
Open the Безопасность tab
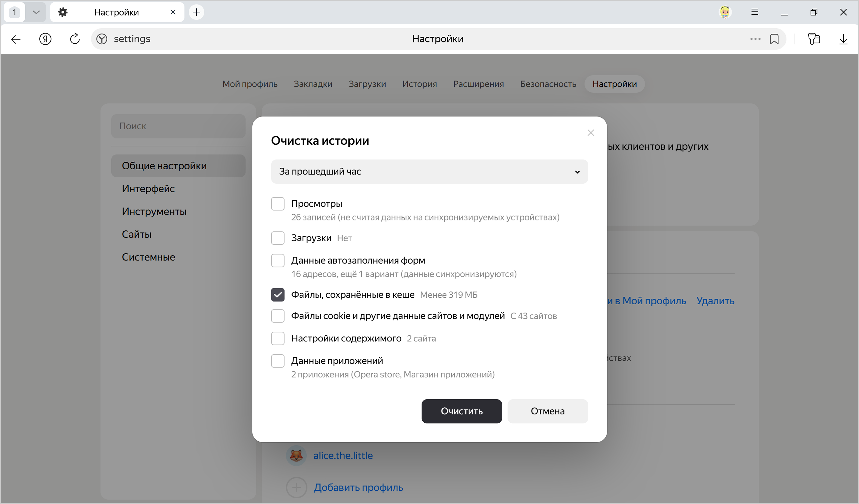(x=548, y=84)
